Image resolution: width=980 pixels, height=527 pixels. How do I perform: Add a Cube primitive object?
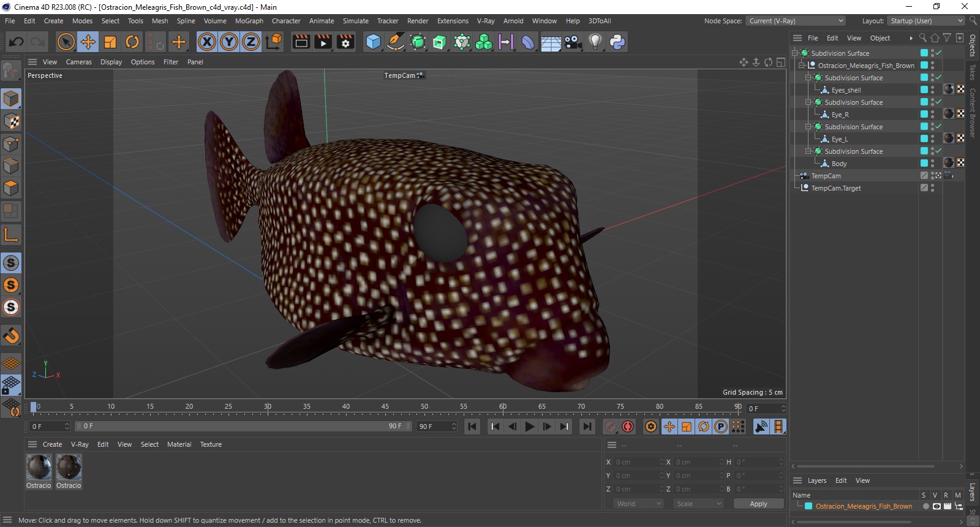(x=373, y=42)
